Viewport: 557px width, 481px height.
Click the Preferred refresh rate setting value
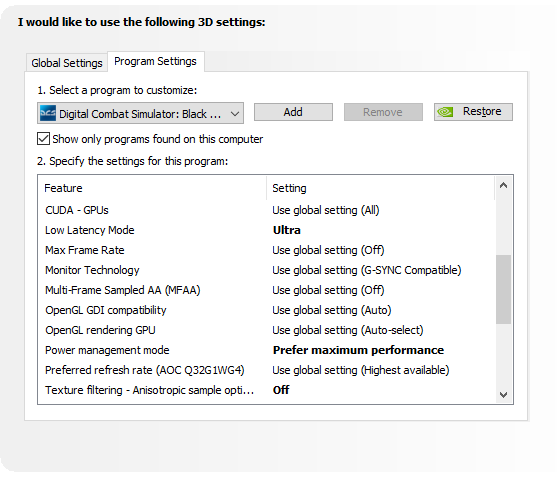click(x=361, y=370)
